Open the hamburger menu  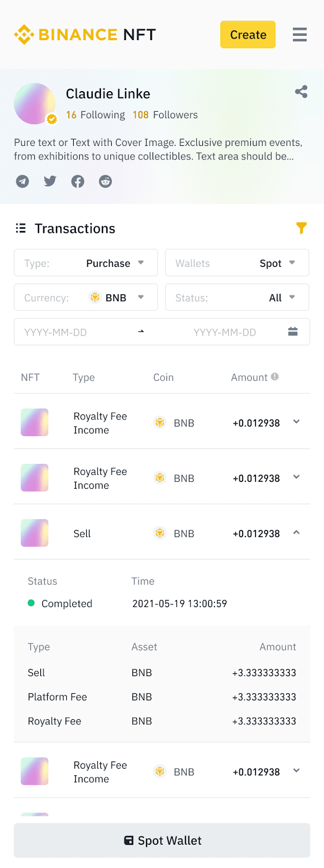click(300, 35)
